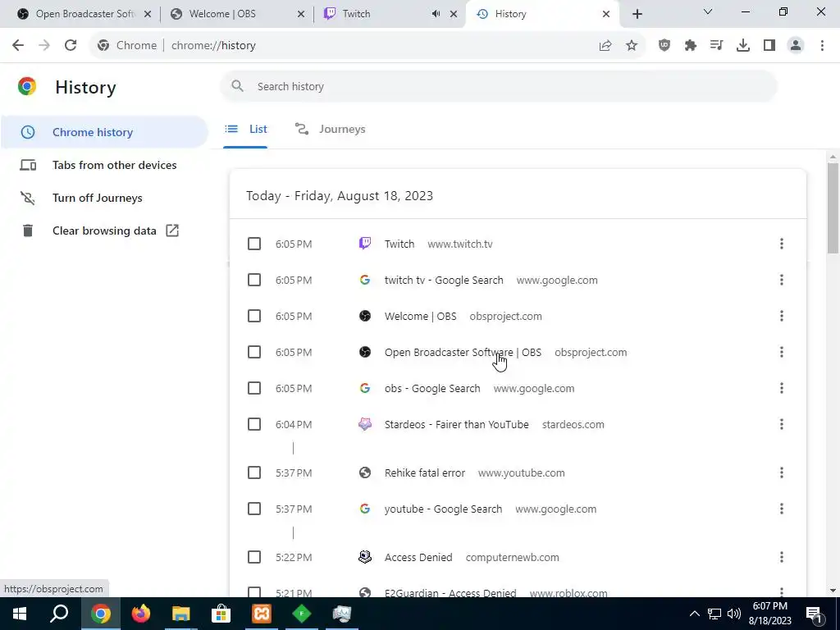Open the uBlock shield extension icon
The height and width of the screenshot is (630, 840).
coord(664,46)
